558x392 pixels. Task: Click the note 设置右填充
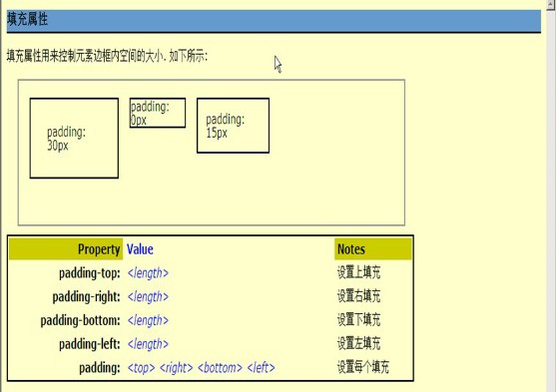358,296
